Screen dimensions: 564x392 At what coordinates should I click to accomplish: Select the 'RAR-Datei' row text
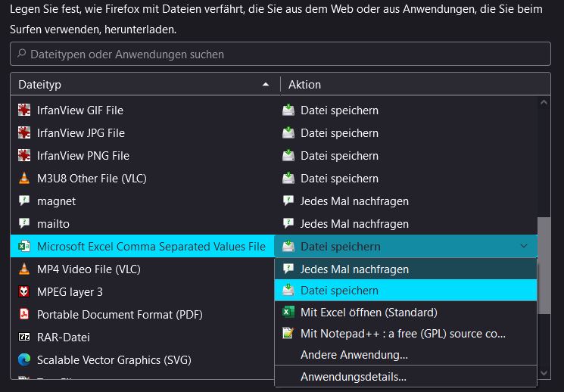click(64, 337)
